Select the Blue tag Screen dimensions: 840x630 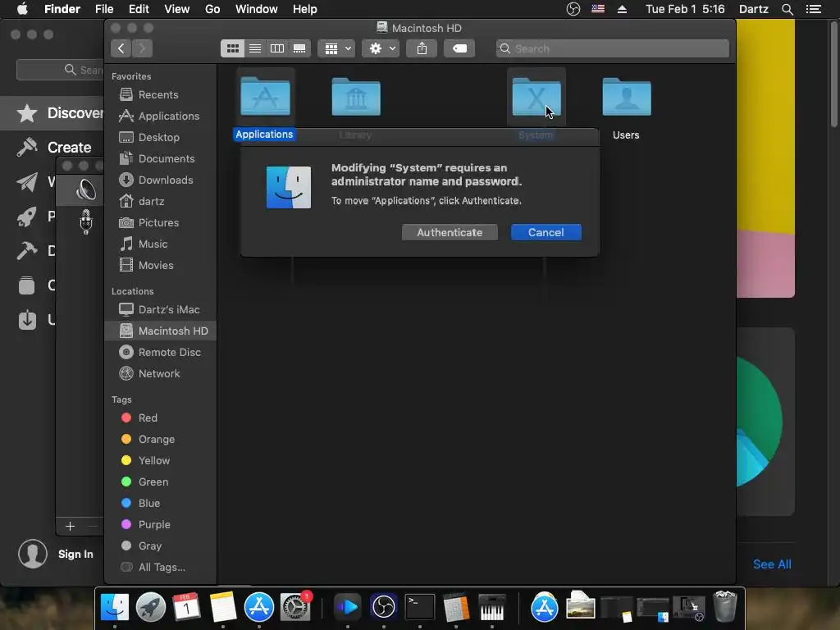pos(161,504)
